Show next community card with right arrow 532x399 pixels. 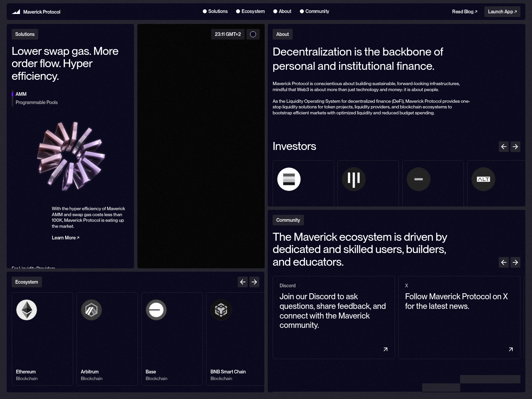point(515,262)
